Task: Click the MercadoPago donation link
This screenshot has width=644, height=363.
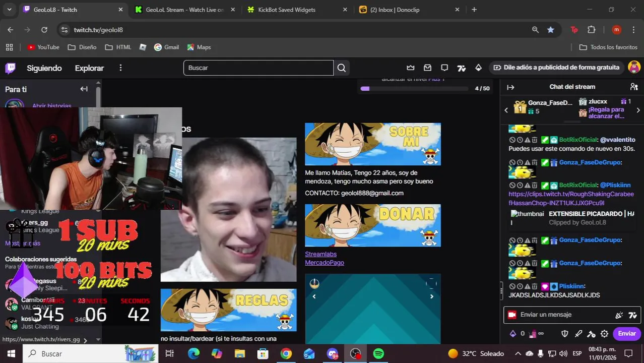Action: pyautogui.click(x=325, y=263)
